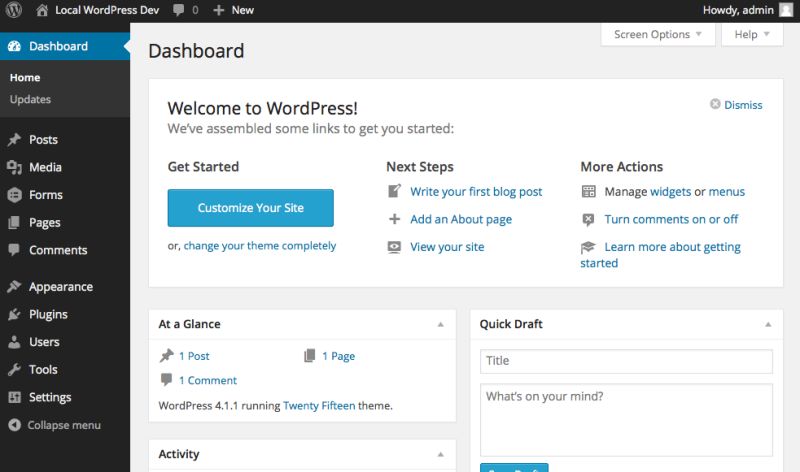The height and width of the screenshot is (472, 800).
Task: Focus the Quick Draft Title field
Action: pyautogui.click(x=626, y=361)
